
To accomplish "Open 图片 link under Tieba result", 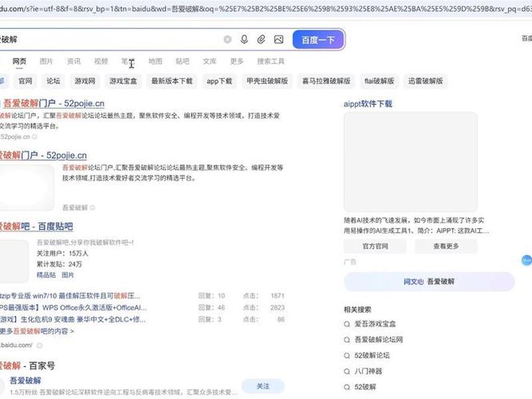I will 68,275.
